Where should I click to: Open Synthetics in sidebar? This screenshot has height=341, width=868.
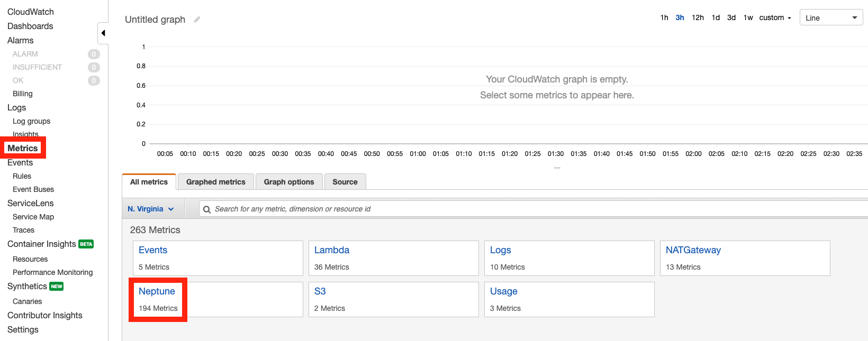27,286
